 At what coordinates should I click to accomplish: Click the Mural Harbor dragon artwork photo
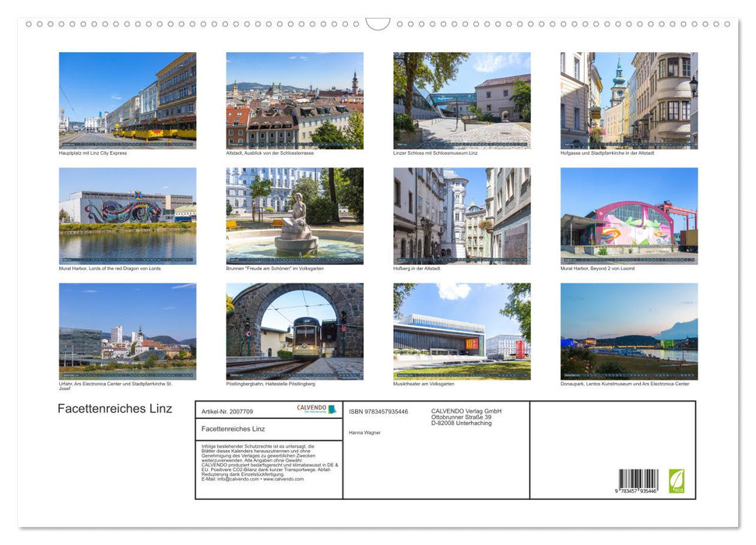tap(127, 216)
